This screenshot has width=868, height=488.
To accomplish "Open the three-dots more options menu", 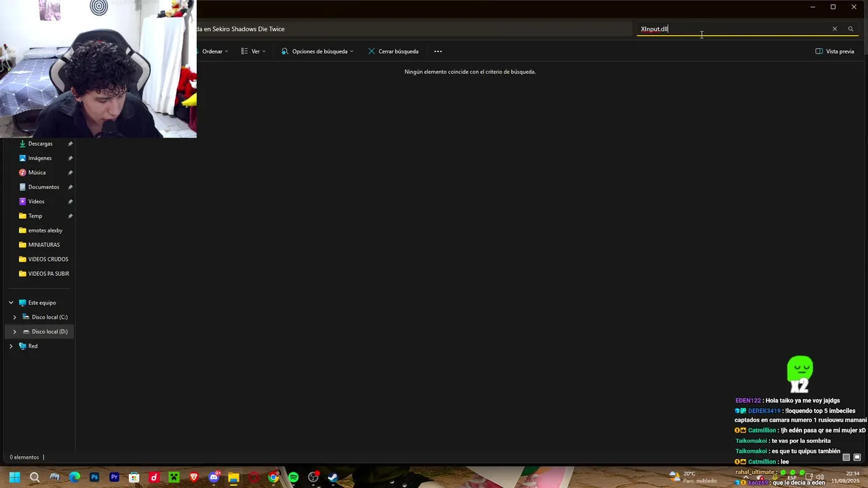I will click(x=438, y=52).
